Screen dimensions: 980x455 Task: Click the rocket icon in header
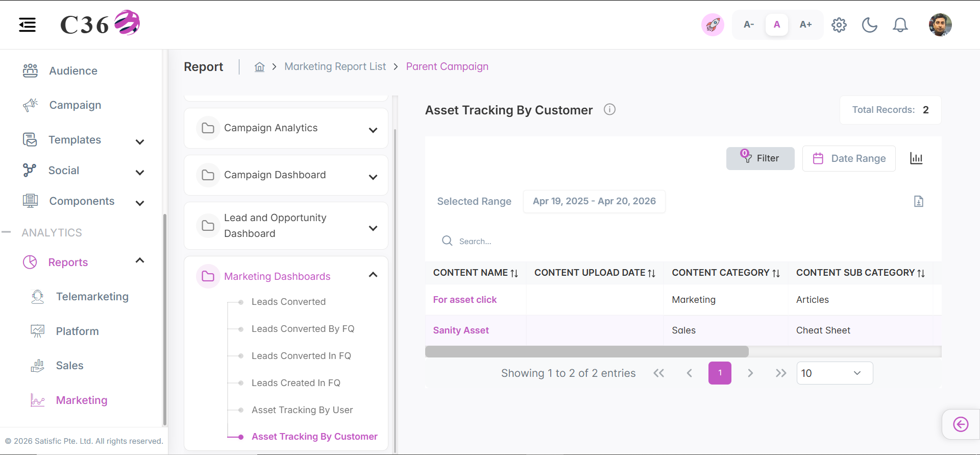click(713, 25)
